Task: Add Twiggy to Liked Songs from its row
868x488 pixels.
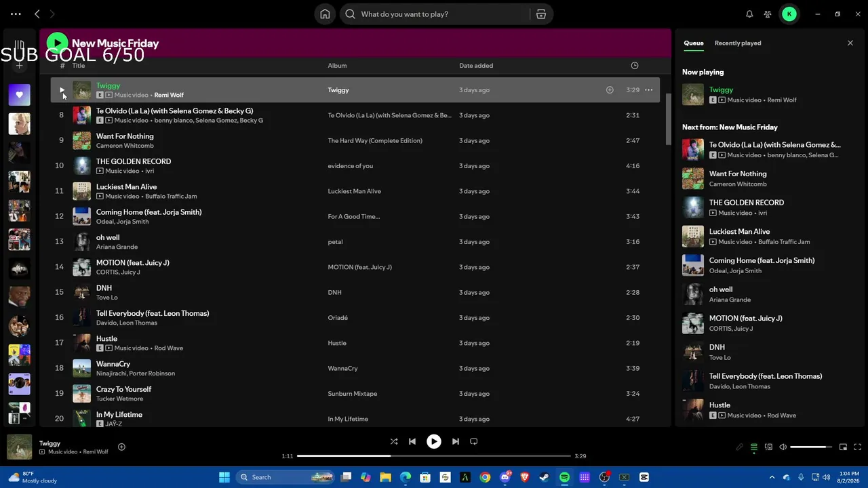Action: pos(610,90)
